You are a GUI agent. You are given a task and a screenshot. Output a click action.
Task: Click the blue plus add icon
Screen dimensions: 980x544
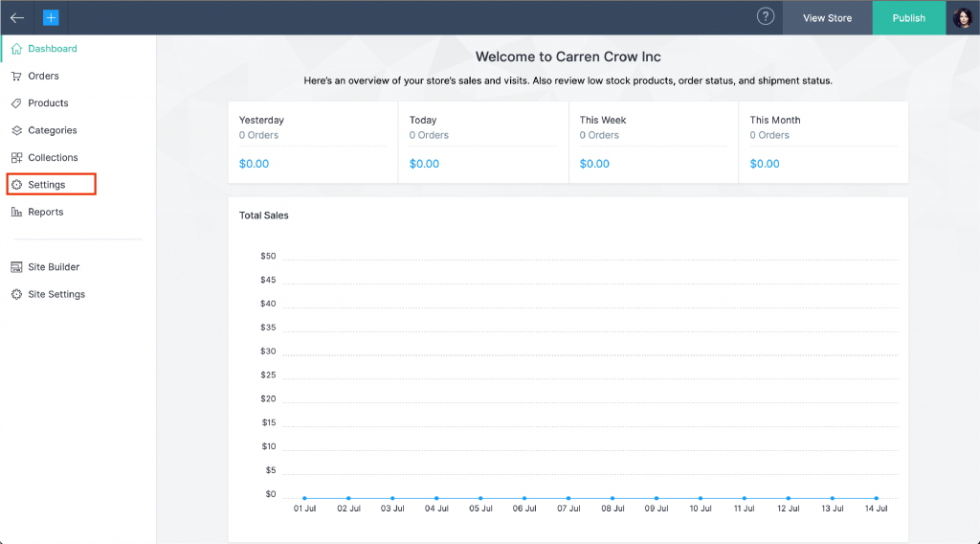[x=51, y=17]
